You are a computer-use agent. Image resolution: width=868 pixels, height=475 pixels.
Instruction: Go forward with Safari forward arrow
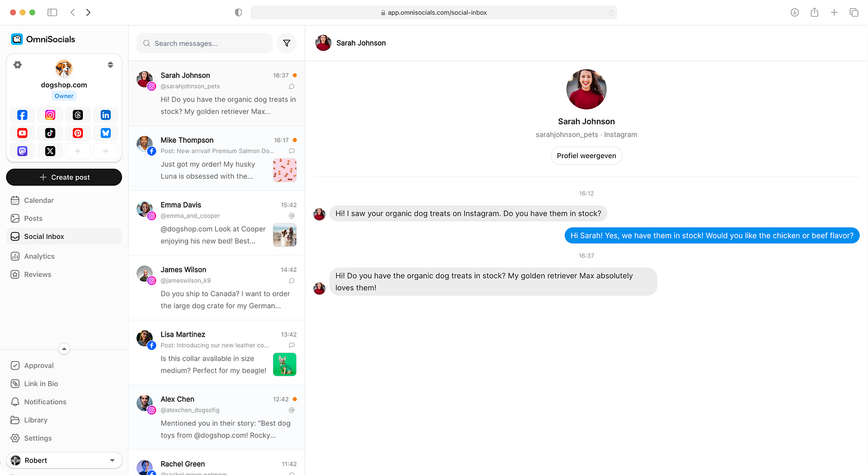(x=88, y=12)
